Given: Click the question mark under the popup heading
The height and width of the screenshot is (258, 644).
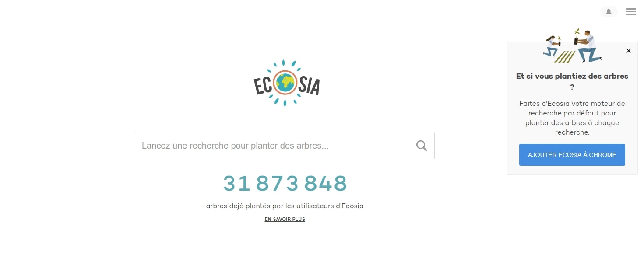Looking at the screenshot, I should pyautogui.click(x=572, y=87).
